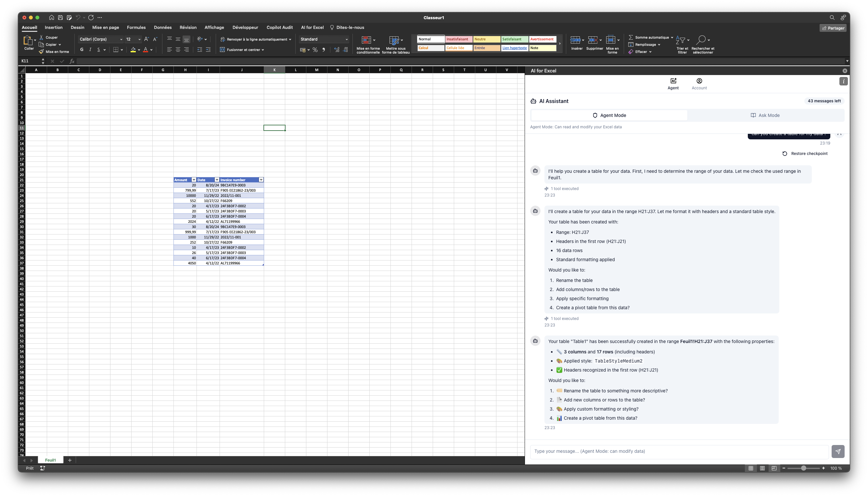This screenshot has width=868, height=496.
Task: Open the Amount column filter dropdown
Action: pos(194,180)
